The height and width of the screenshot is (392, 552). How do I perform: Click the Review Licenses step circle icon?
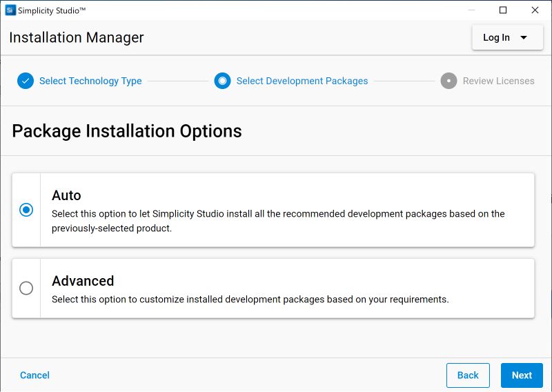click(x=448, y=81)
